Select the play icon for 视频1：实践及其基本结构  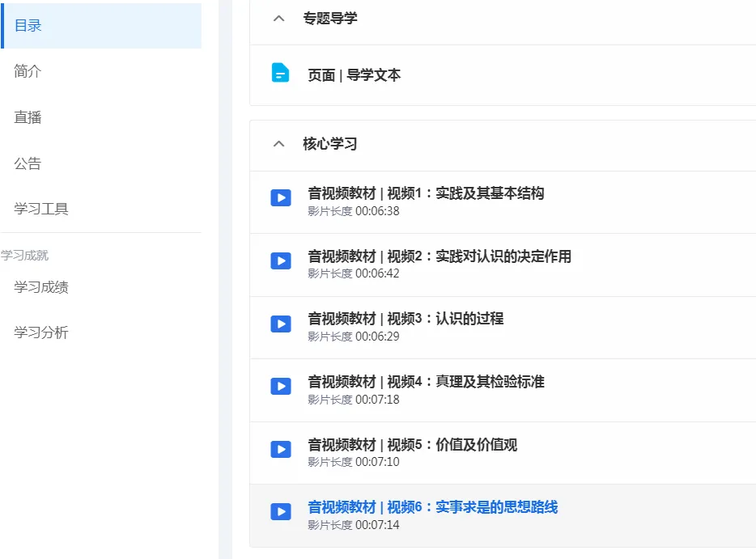(280, 198)
